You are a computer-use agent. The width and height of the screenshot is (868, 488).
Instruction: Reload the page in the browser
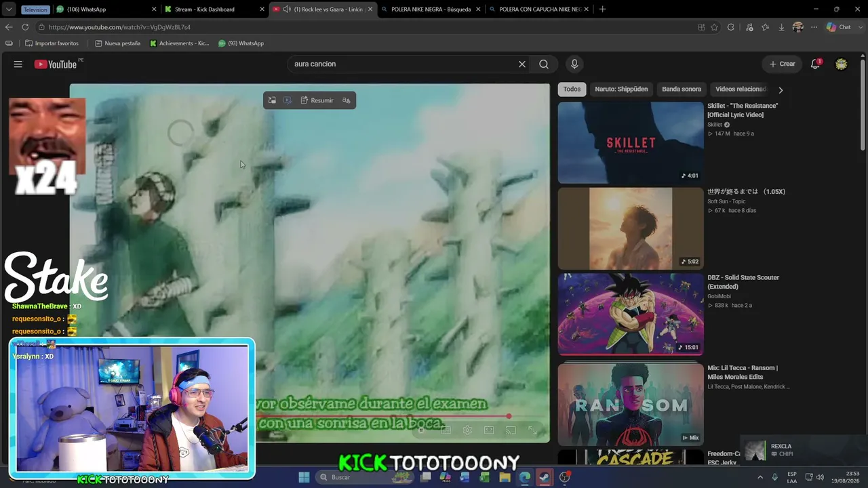[25, 27]
